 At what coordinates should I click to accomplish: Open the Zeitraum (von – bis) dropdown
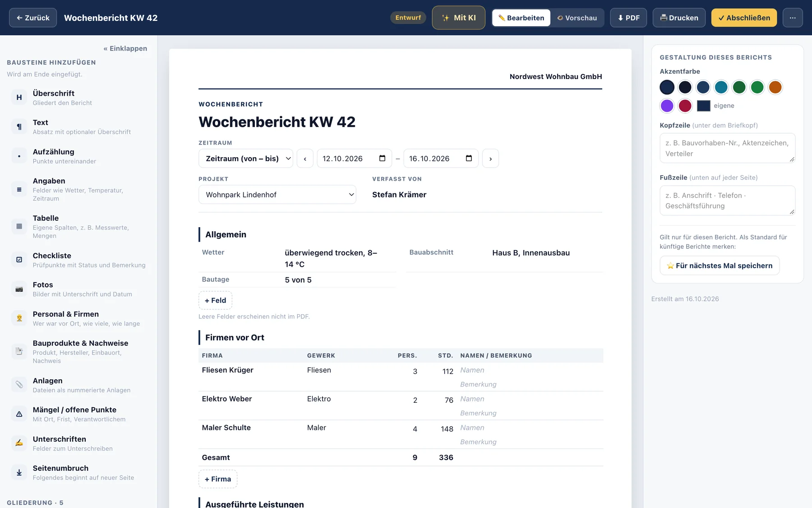click(x=246, y=158)
